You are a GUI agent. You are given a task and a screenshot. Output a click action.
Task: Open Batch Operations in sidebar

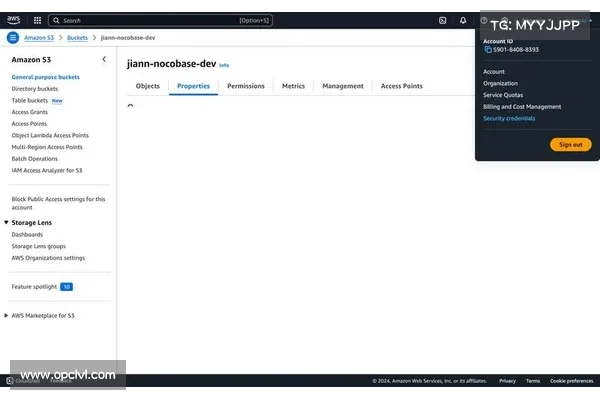tap(34, 159)
